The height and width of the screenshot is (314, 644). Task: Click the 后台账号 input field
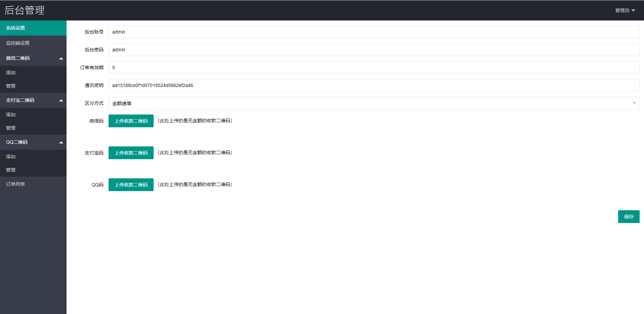pyautogui.click(x=374, y=32)
